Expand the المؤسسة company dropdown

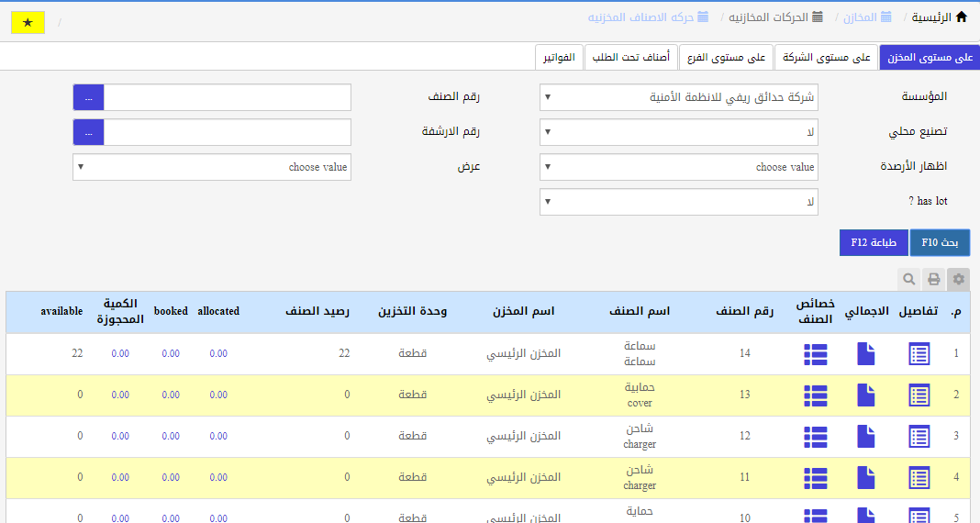click(x=678, y=97)
